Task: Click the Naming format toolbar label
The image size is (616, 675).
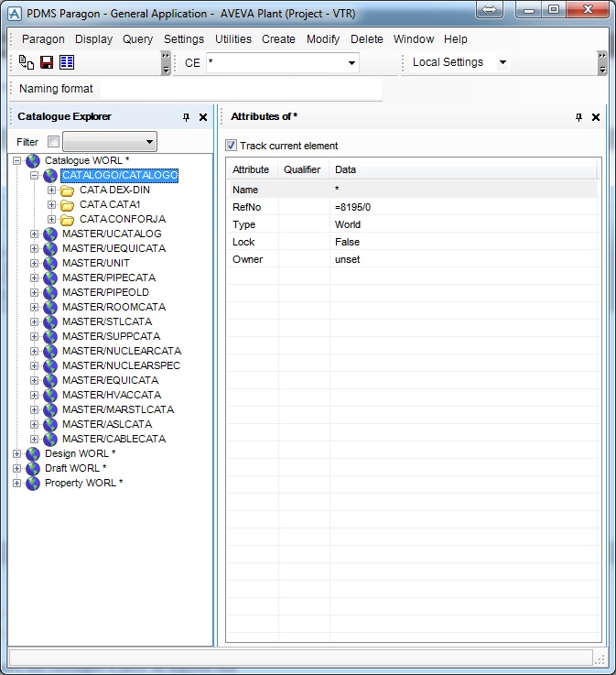Action: [56, 89]
